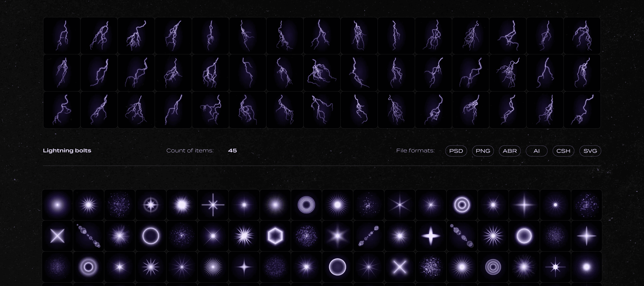This screenshot has height=286, width=644.
Task: Select first flare icon in first flare row
Action: (x=58, y=205)
